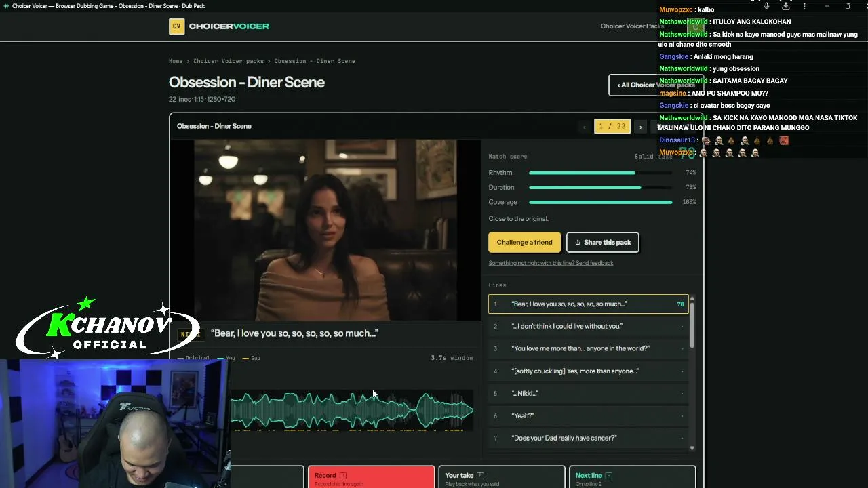Select line 6 "Yeah?"
This screenshot has height=488, width=868.
click(x=588, y=415)
